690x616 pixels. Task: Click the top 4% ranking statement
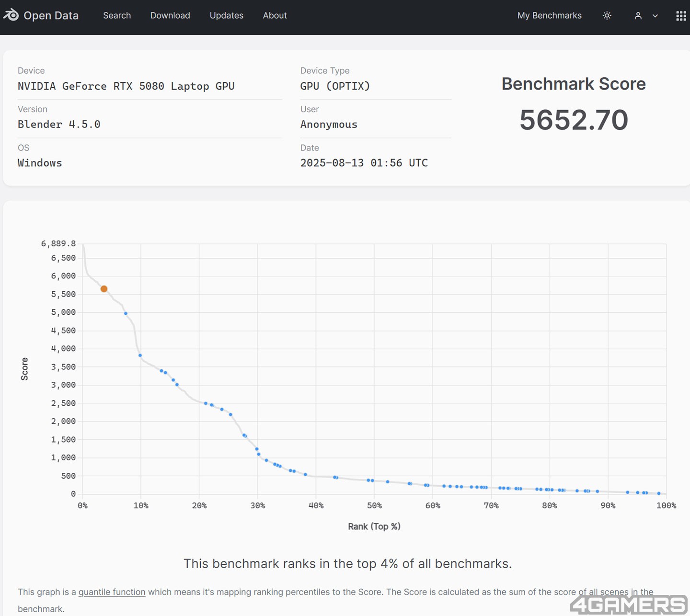pyautogui.click(x=347, y=564)
